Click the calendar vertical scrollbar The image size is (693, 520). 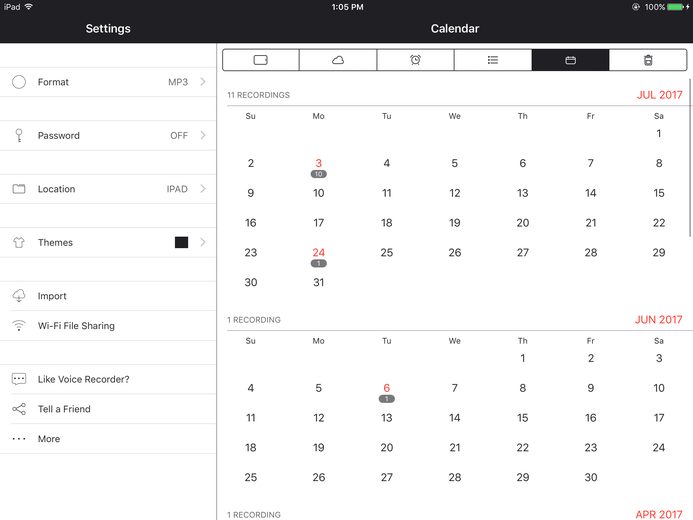tap(690, 157)
